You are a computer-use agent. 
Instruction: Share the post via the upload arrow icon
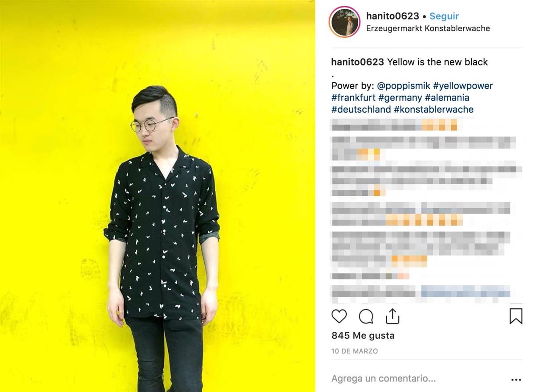click(x=392, y=316)
